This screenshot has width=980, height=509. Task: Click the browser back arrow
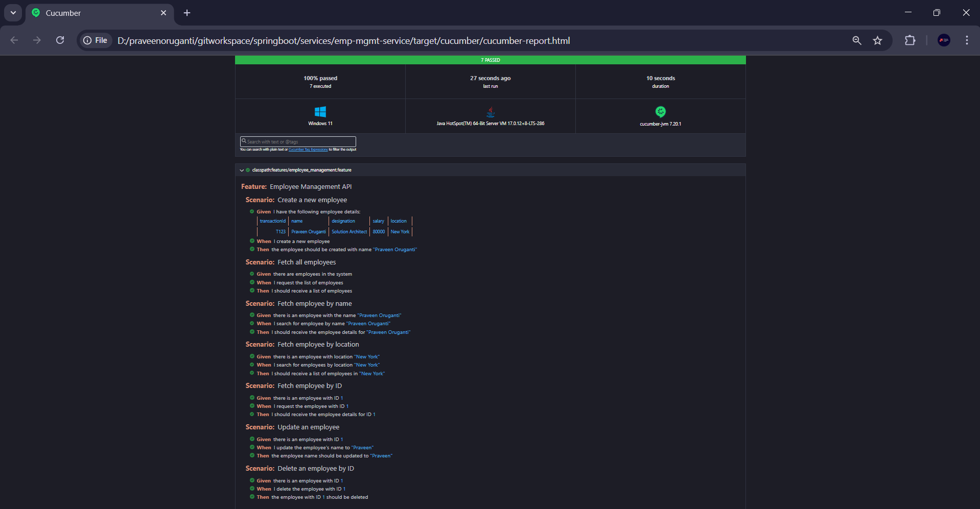tap(14, 40)
